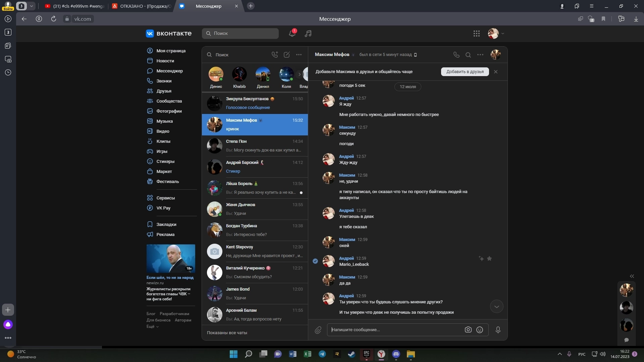Open the emoji picker in message box
This screenshot has width=644, height=362.
pos(480,330)
